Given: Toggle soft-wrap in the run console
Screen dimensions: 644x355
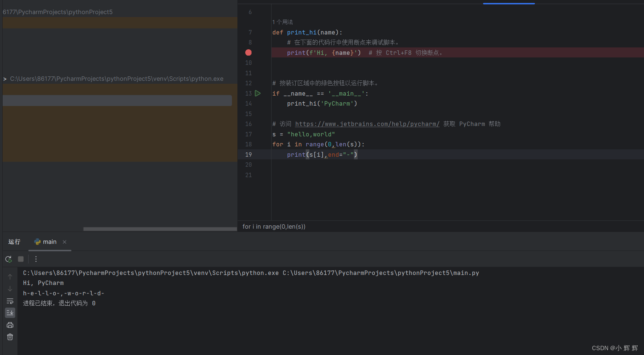Looking at the screenshot, I should pos(10,301).
